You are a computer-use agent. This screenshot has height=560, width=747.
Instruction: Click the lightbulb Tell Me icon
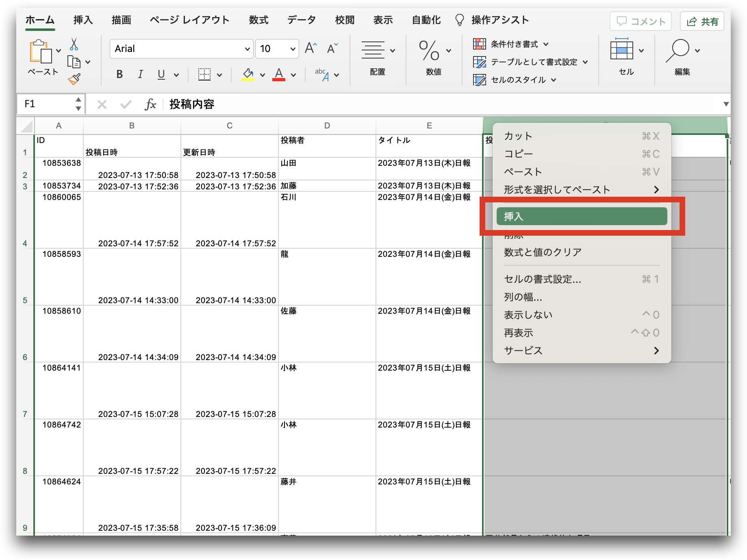(x=459, y=20)
